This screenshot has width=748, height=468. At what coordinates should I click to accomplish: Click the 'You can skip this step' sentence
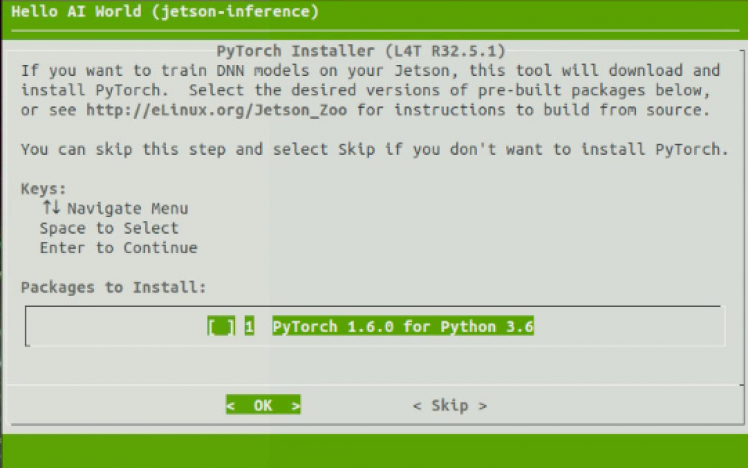pyautogui.click(x=370, y=149)
